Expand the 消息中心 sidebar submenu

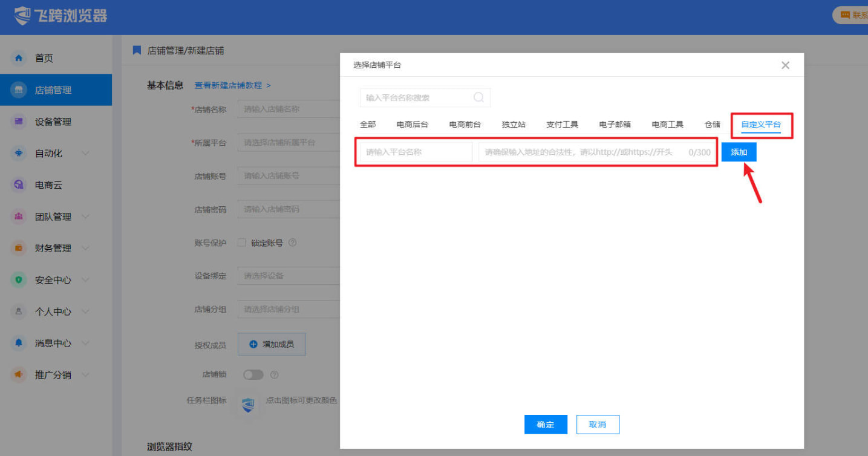point(85,344)
